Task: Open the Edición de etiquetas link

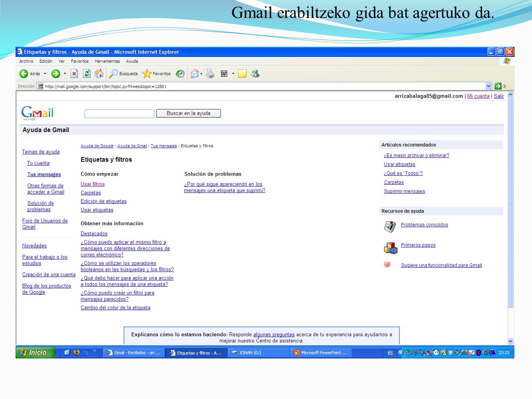Action: tap(104, 201)
